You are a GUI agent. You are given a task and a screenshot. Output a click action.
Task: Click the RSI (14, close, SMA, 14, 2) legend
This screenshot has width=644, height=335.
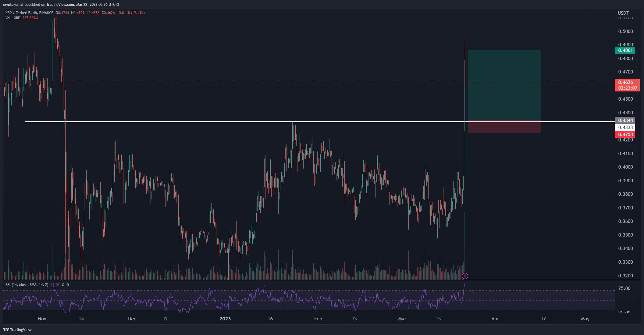point(27,285)
